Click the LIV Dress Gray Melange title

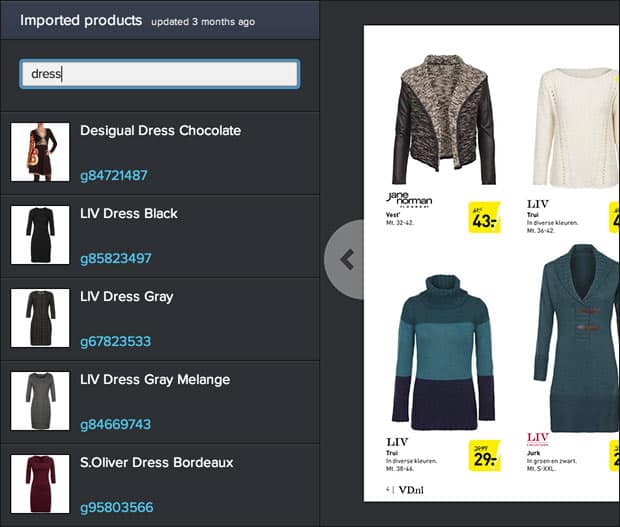click(x=155, y=380)
